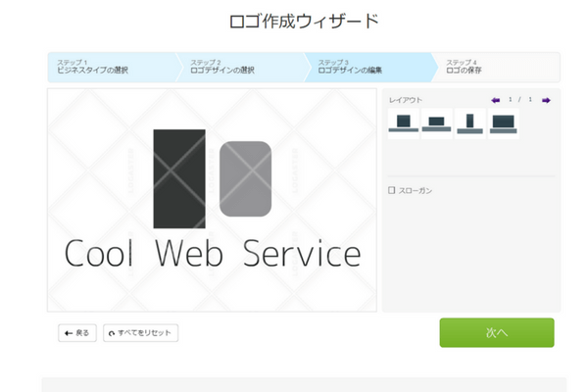Viewport: 588px width, 392px height.
Task: Click the green 次へ button
Action: pyautogui.click(x=497, y=333)
